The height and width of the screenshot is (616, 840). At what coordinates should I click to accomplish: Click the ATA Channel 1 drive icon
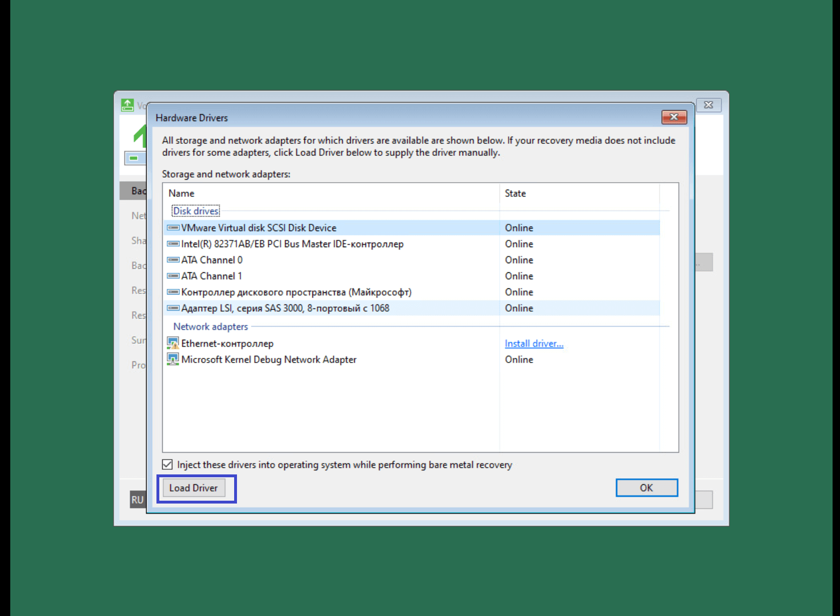172,276
